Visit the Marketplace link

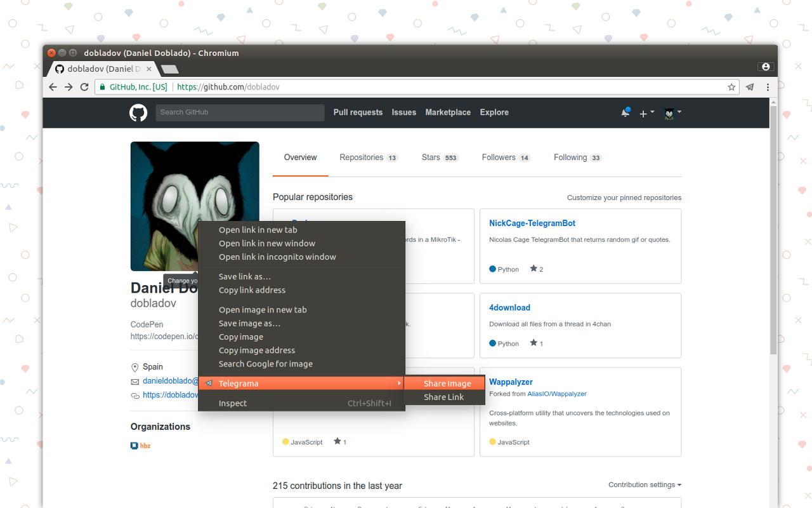448,112
